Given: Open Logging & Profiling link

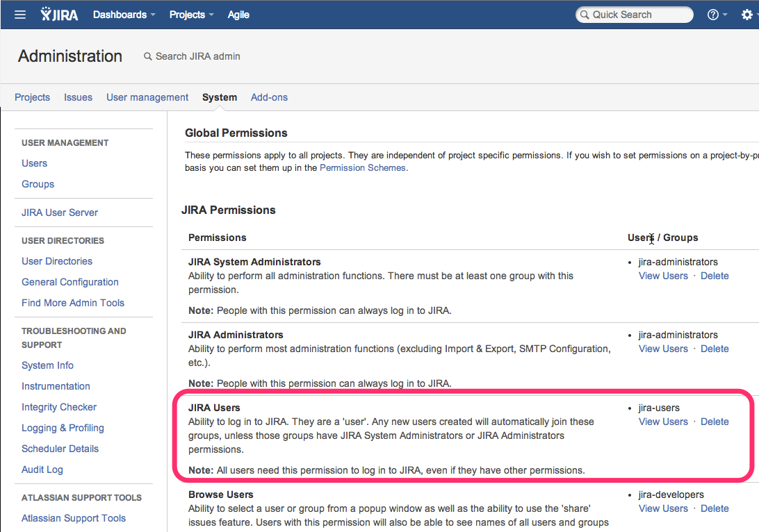Looking at the screenshot, I should pos(63,428).
